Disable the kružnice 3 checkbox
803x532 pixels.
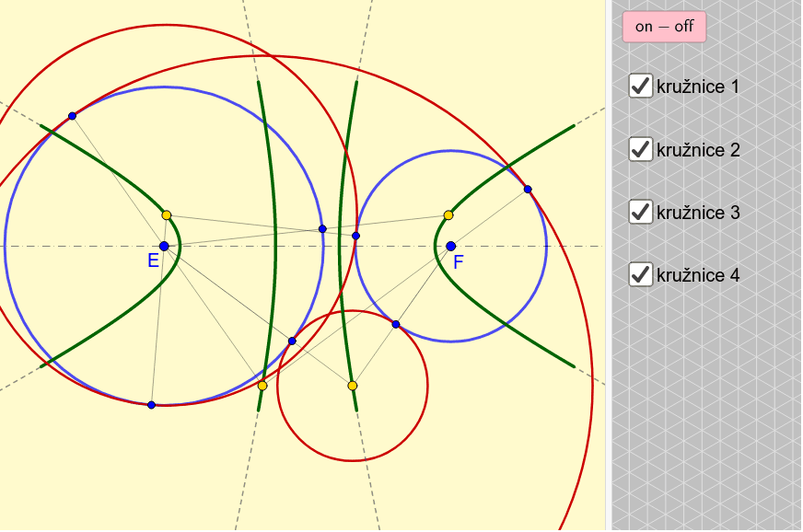641,212
